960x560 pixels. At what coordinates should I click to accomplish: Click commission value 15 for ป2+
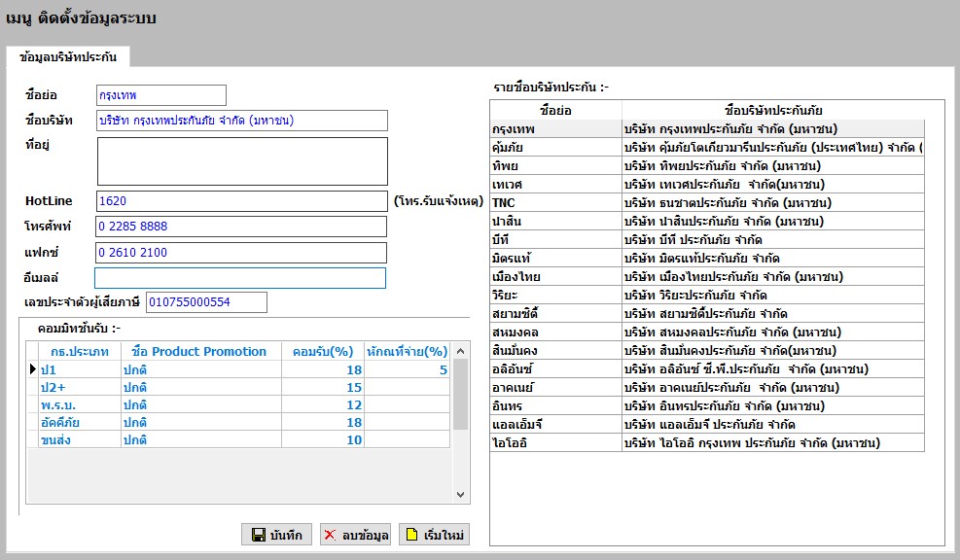coord(323,387)
